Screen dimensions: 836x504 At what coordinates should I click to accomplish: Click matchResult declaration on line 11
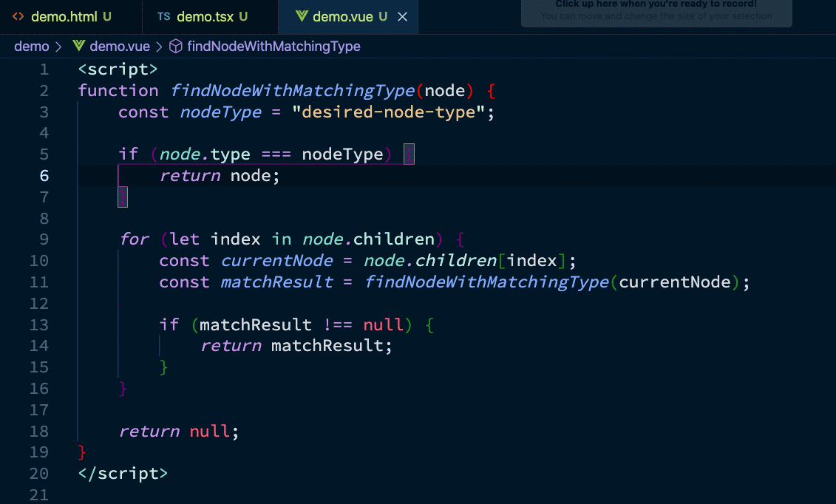click(276, 282)
